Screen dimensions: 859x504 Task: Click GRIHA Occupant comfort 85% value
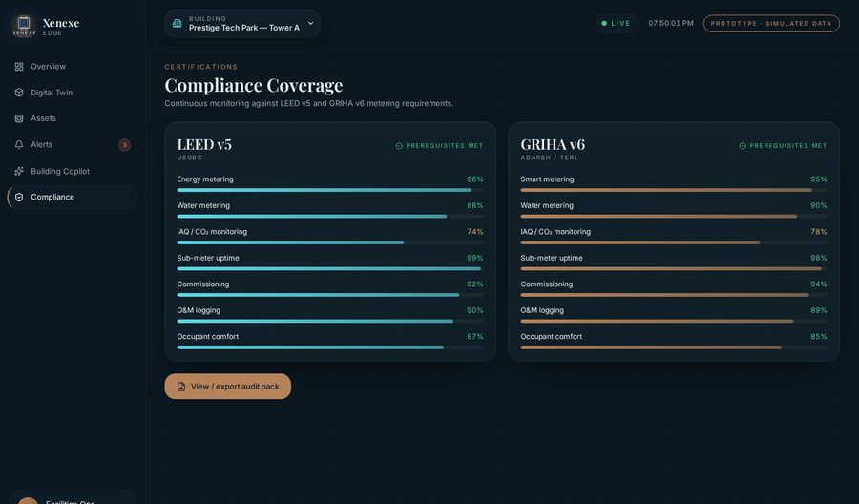point(819,337)
